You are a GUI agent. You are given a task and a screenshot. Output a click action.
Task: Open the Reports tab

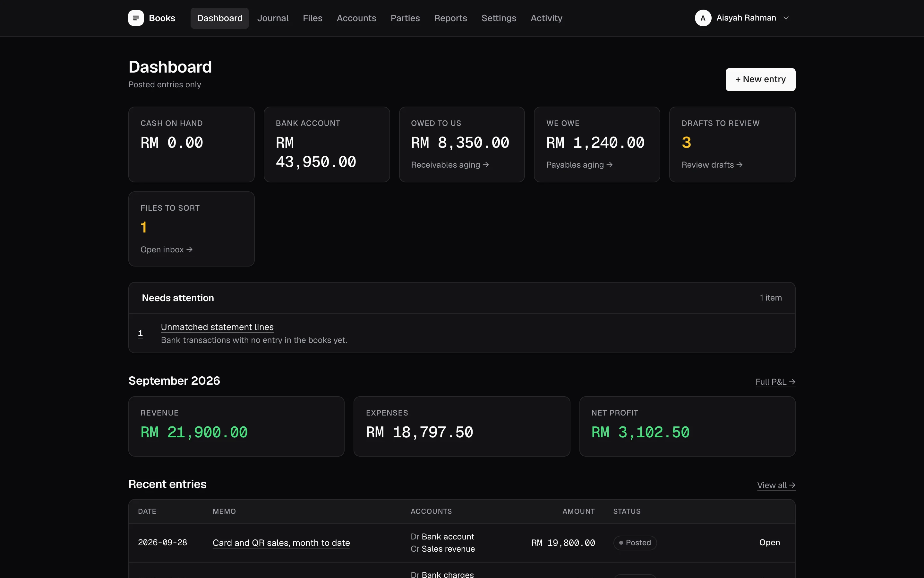pos(450,18)
